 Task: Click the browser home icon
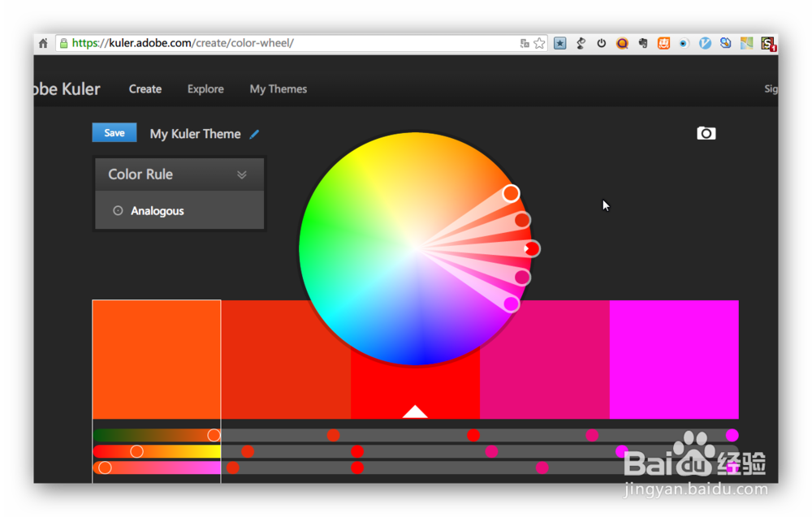[44, 44]
